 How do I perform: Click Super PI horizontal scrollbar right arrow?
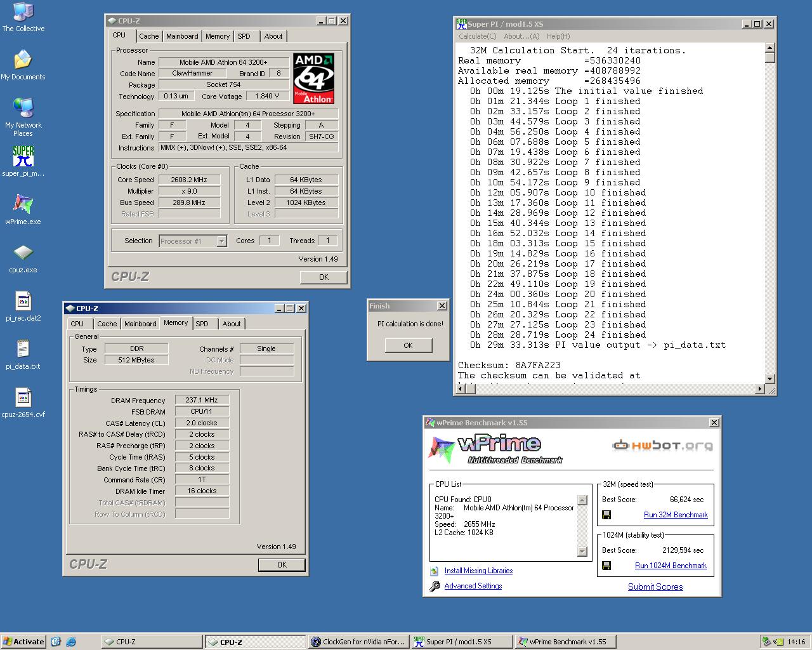[x=759, y=388]
